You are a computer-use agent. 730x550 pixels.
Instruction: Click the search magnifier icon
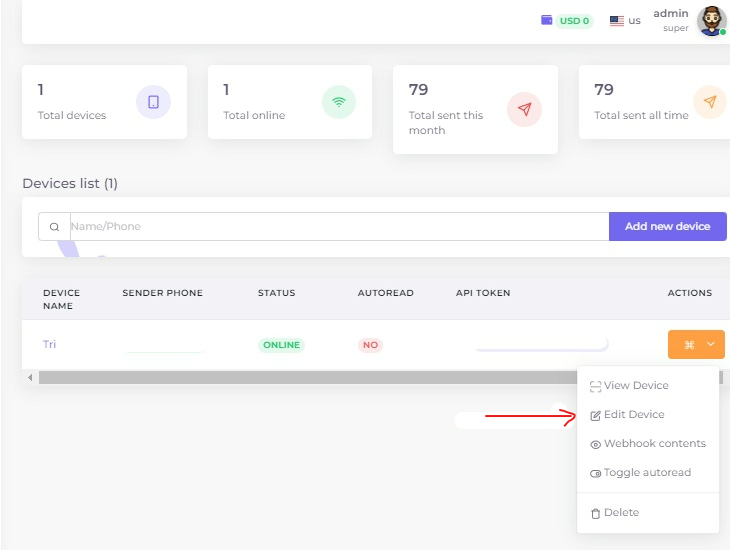click(54, 227)
